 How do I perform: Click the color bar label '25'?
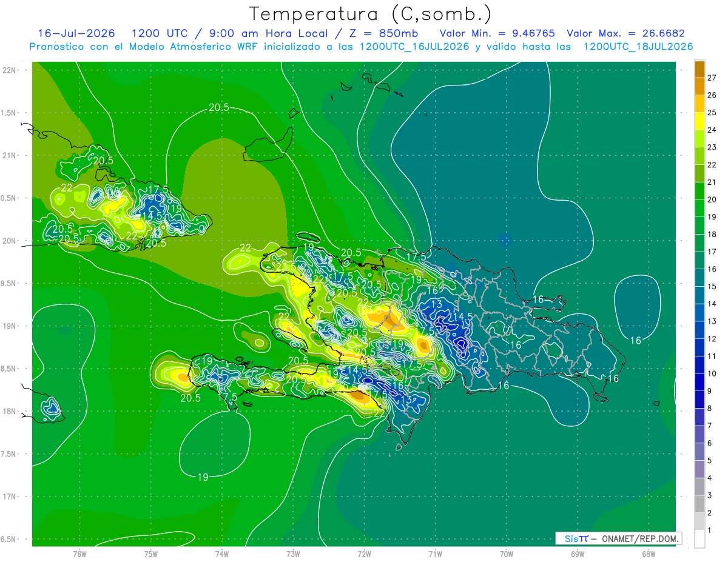pyautogui.click(x=712, y=112)
